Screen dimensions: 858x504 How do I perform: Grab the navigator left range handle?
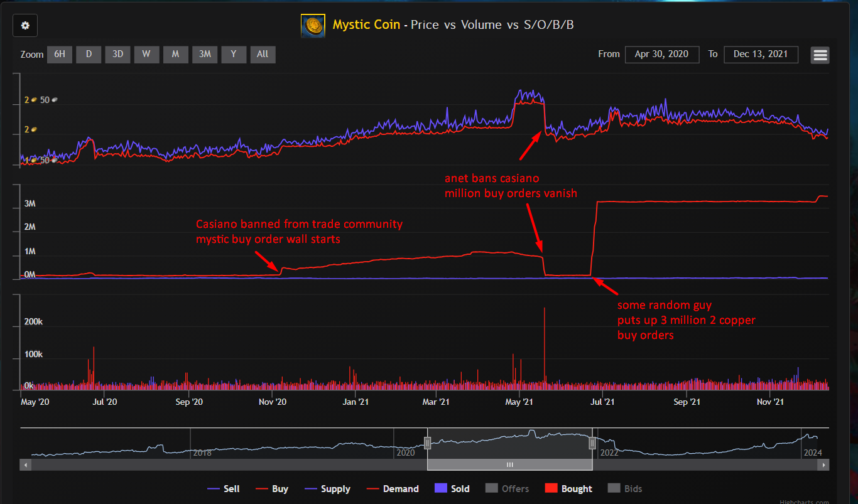pos(427,444)
